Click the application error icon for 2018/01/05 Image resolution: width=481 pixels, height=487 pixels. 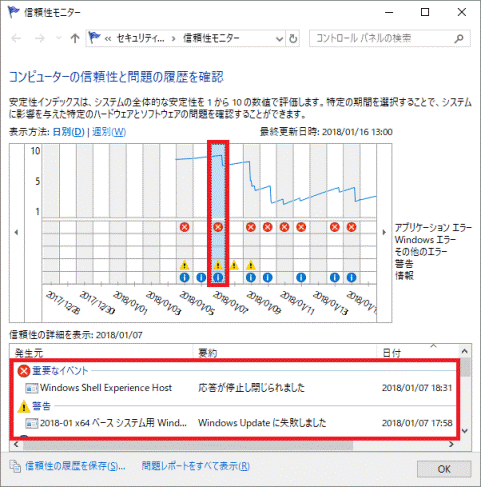[184, 227]
